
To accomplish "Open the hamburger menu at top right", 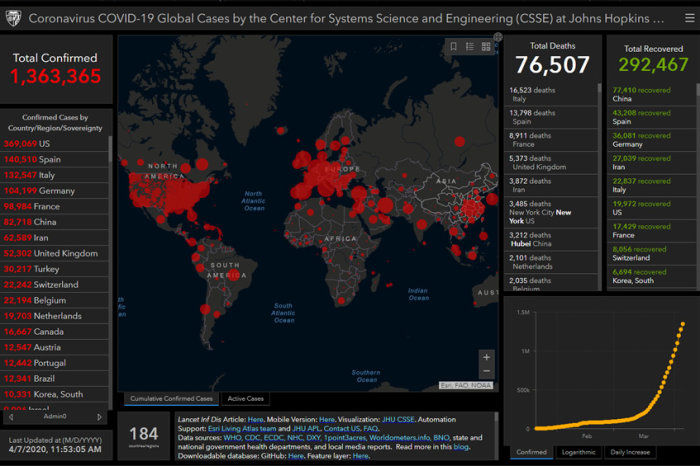I will click(x=690, y=18).
